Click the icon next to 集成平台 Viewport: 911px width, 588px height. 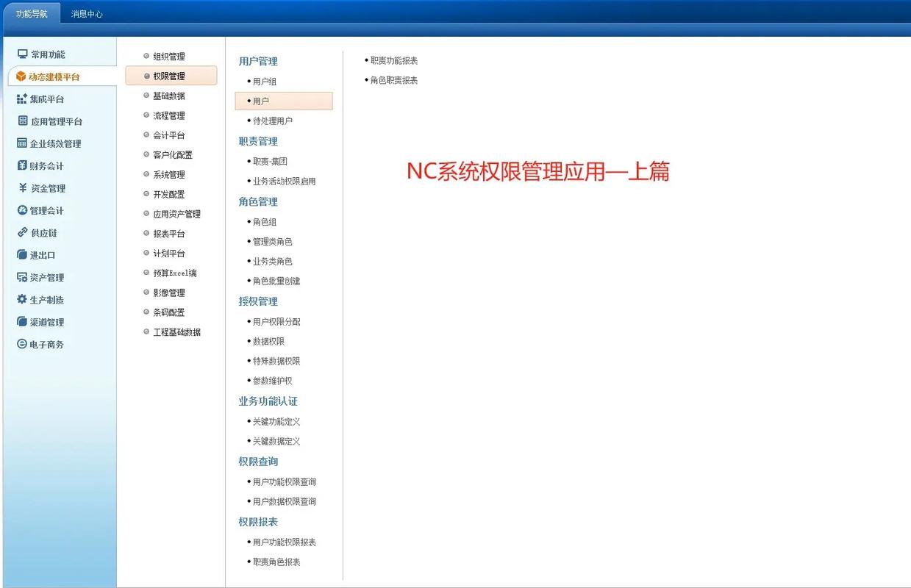coord(22,98)
